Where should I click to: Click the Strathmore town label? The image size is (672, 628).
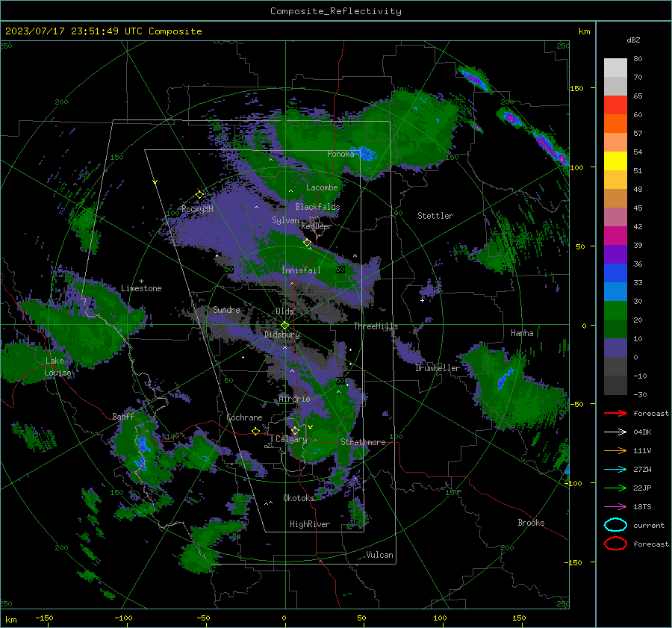coord(363,442)
